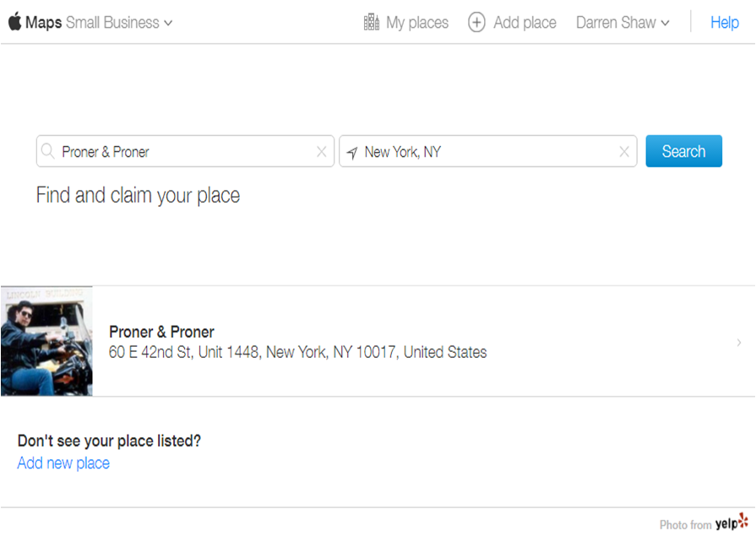The image size is (756, 536).
Task: Click the Add new place link
Action: coord(63,463)
